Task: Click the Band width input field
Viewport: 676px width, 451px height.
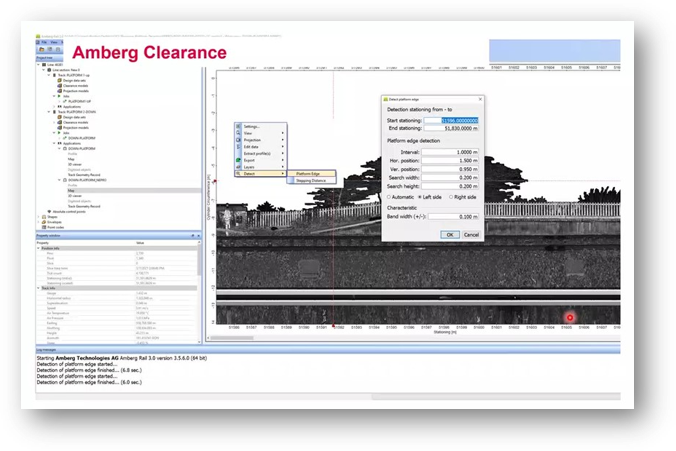Action: pos(451,218)
